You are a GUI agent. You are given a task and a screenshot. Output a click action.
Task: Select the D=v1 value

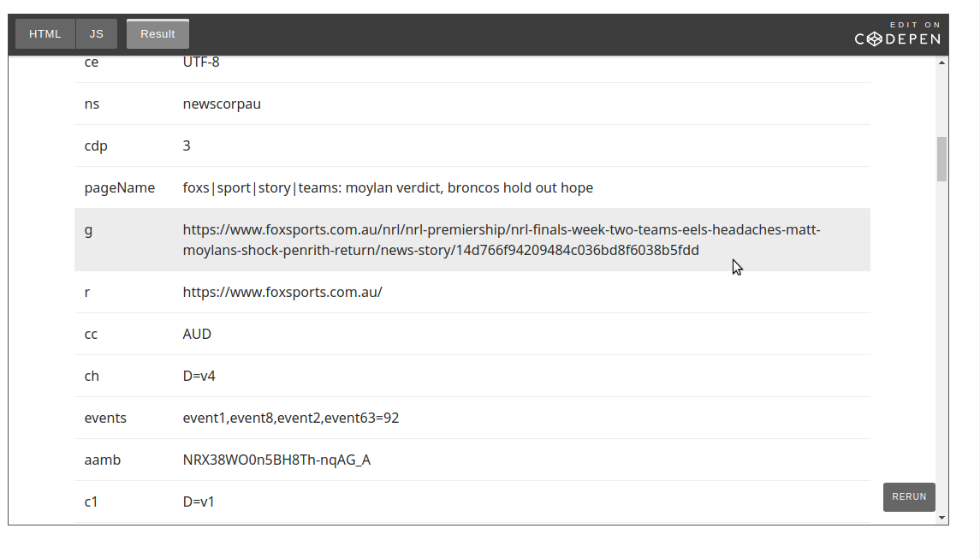198,502
